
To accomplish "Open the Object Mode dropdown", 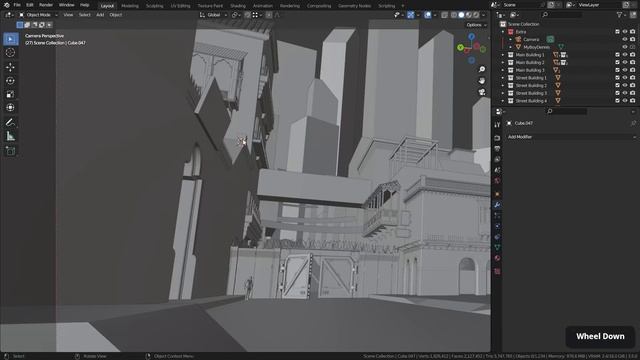I will (38, 15).
